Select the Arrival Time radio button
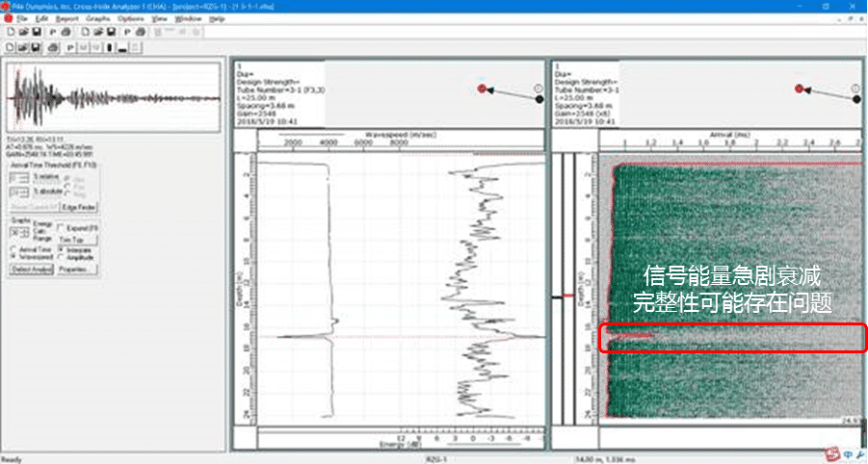Viewport: 868px width, 464px height. (13, 249)
